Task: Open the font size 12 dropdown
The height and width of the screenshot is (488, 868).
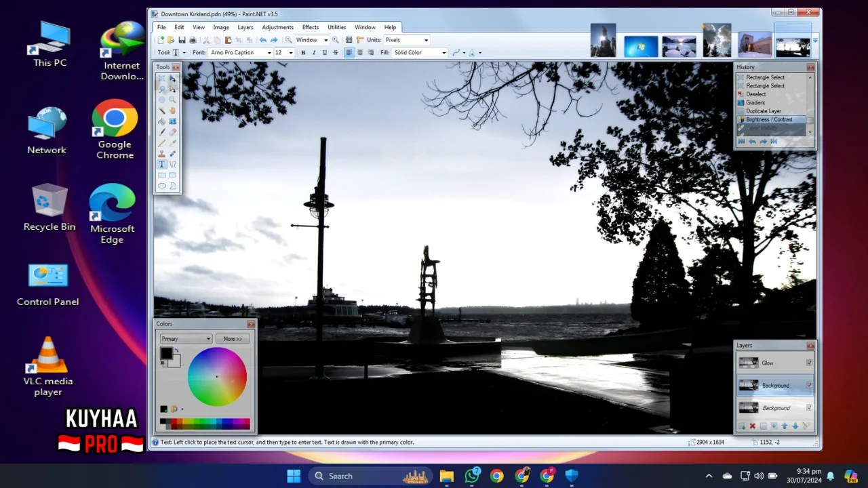Action: click(x=291, y=53)
